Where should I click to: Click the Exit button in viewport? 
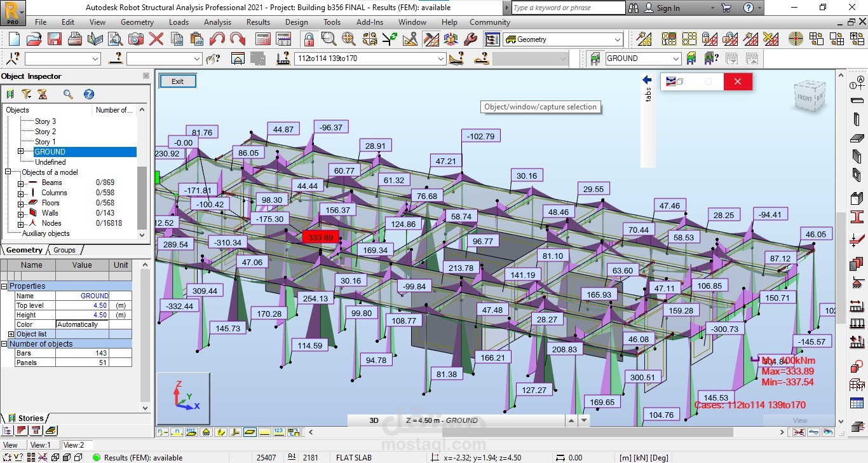178,81
